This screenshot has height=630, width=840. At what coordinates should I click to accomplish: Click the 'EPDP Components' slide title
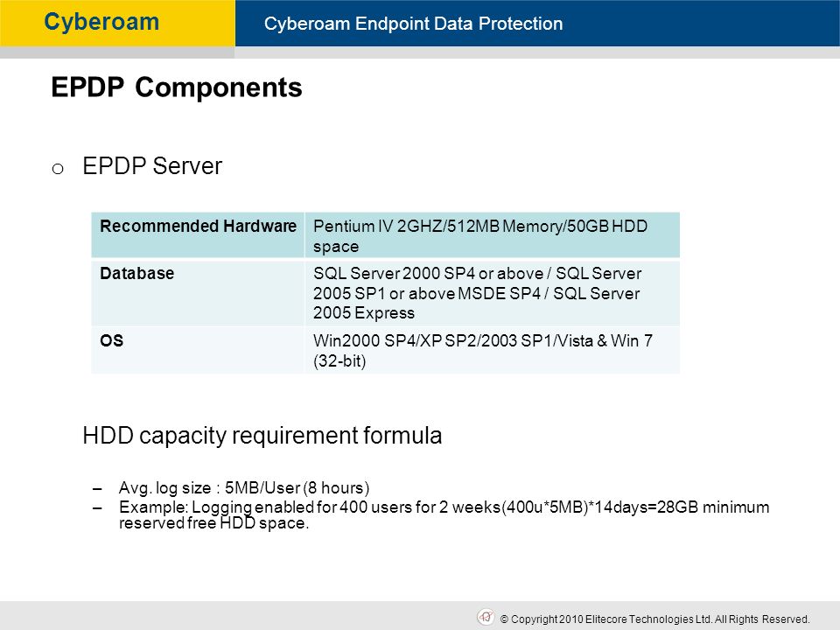pyautogui.click(x=177, y=87)
